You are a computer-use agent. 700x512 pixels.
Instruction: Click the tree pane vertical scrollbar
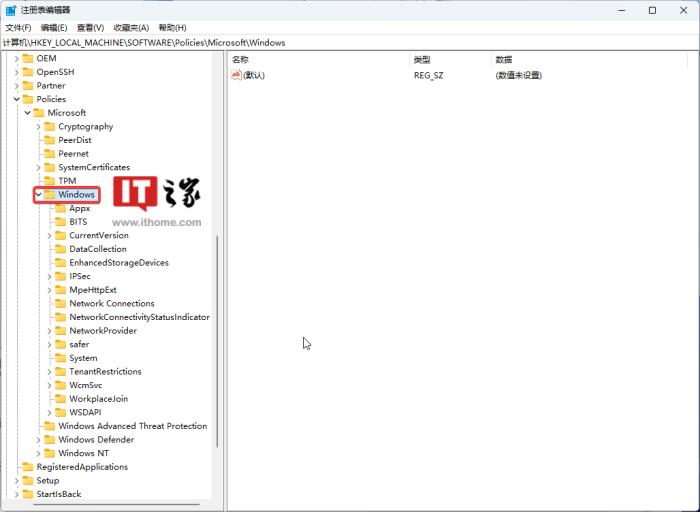[x=217, y=340]
